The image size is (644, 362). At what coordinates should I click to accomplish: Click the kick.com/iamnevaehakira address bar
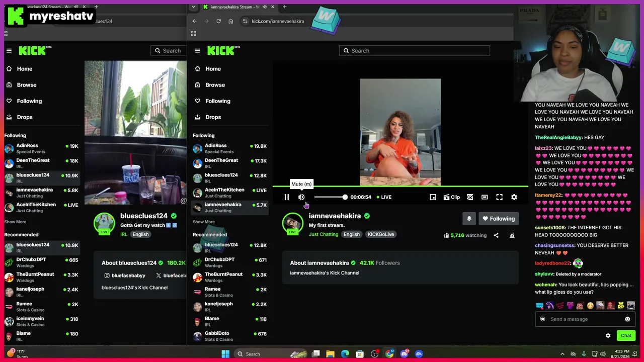click(278, 21)
